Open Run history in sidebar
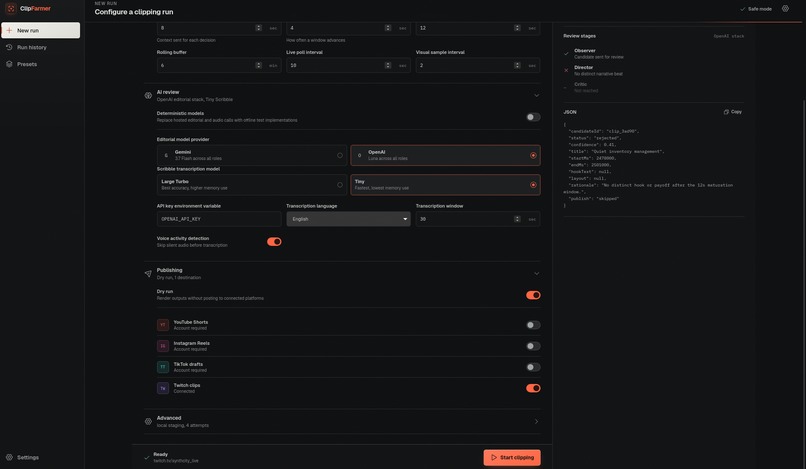Image resolution: width=806 pixels, height=469 pixels. click(x=41, y=47)
